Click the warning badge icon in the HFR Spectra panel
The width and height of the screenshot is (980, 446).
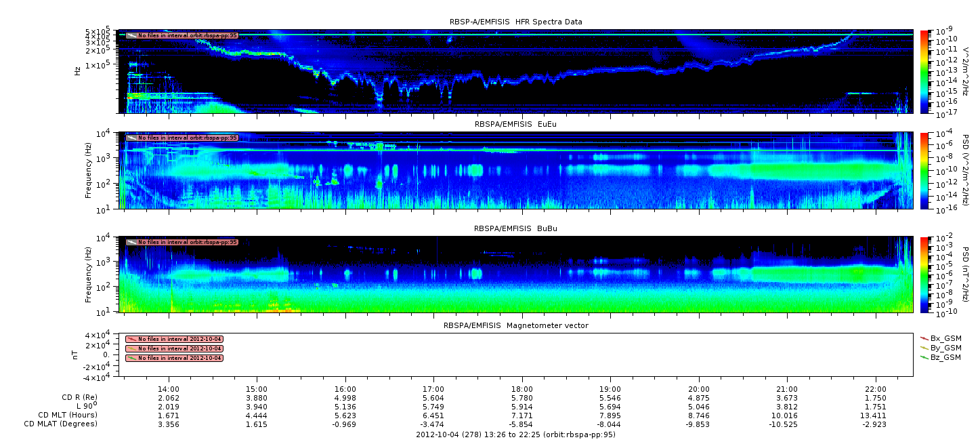click(x=132, y=35)
